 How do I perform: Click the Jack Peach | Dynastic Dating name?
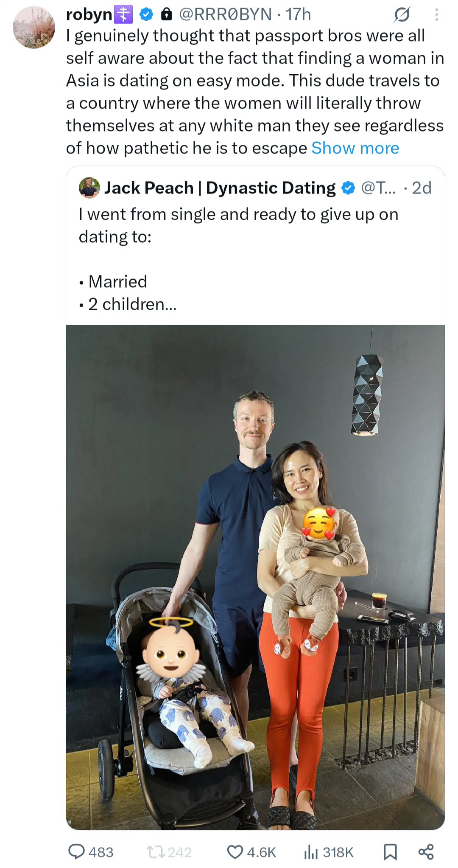(x=220, y=188)
